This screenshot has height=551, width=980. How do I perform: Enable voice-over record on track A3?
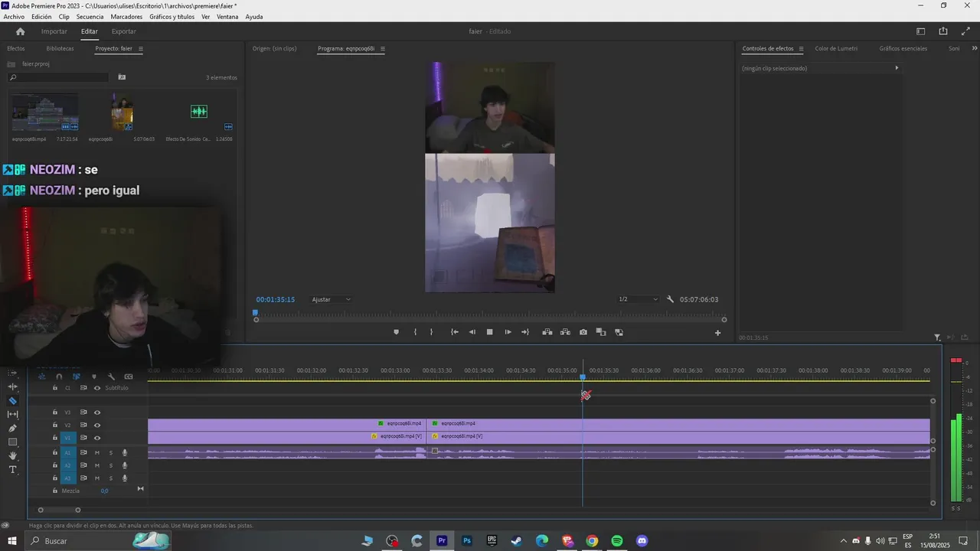coord(125,478)
